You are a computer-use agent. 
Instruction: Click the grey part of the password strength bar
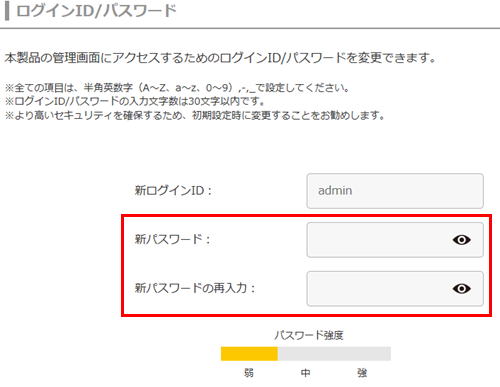coord(334,353)
